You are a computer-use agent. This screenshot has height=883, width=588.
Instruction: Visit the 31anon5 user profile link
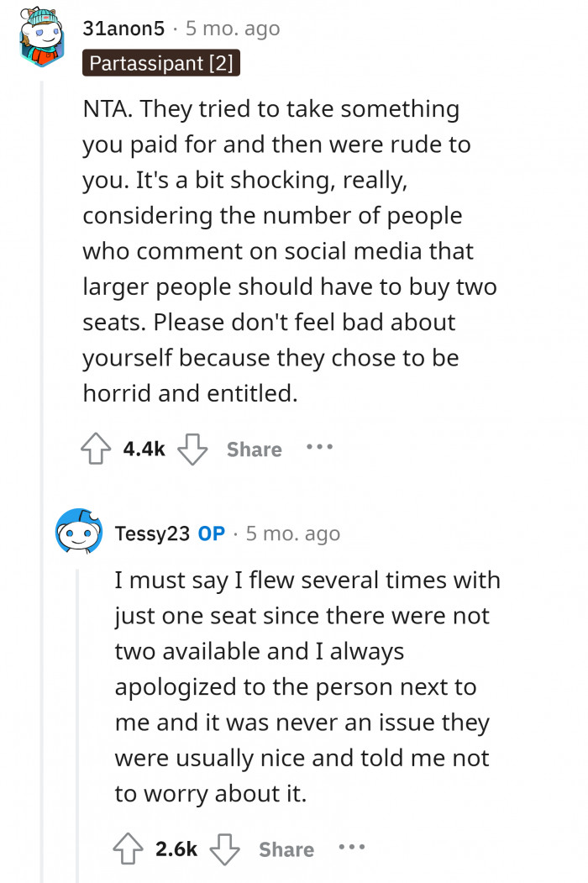(x=123, y=29)
